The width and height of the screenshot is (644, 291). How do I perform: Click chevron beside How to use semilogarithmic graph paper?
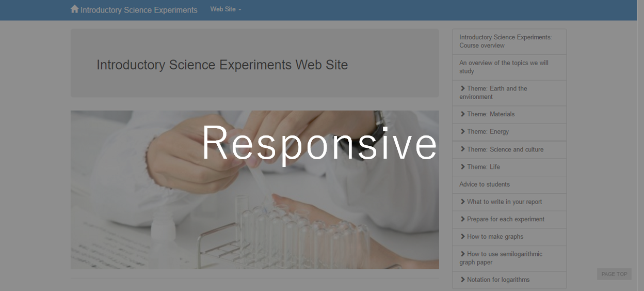(463, 254)
